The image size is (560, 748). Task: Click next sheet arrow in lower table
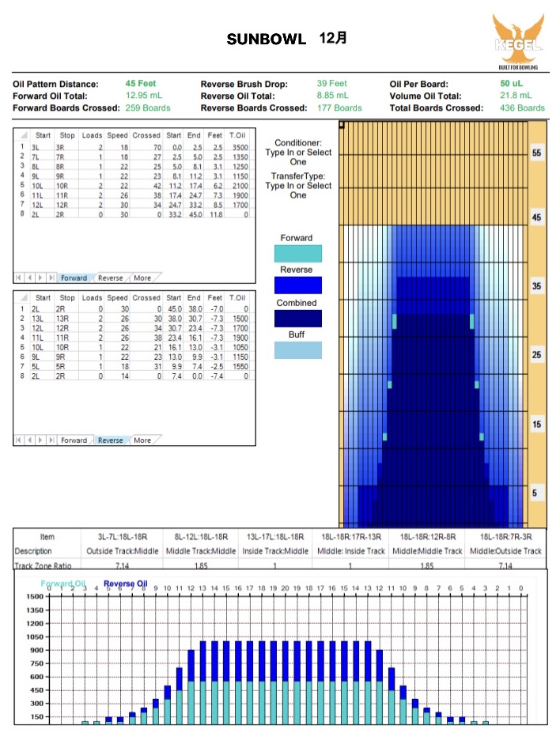[x=40, y=440]
